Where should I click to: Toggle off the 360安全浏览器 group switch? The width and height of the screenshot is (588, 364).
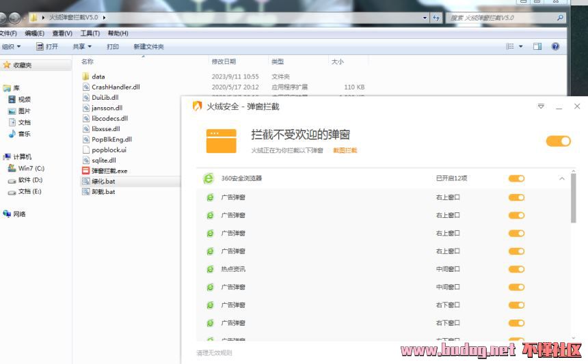[x=516, y=179]
